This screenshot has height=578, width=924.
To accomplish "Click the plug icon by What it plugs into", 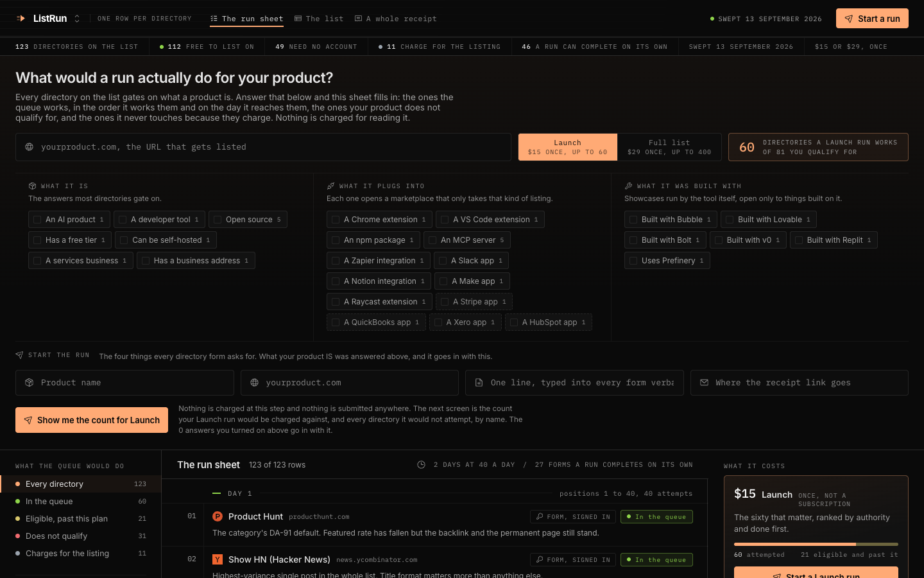I will [x=330, y=186].
